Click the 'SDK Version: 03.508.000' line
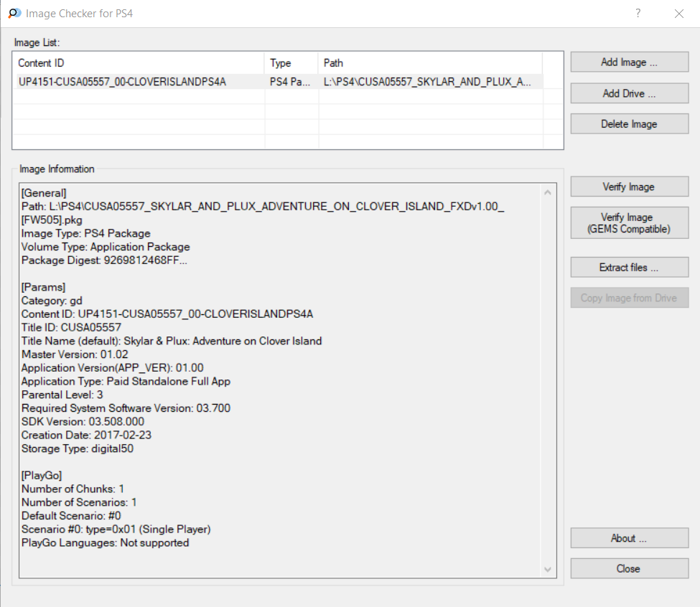This screenshot has height=607, width=700. click(x=83, y=421)
